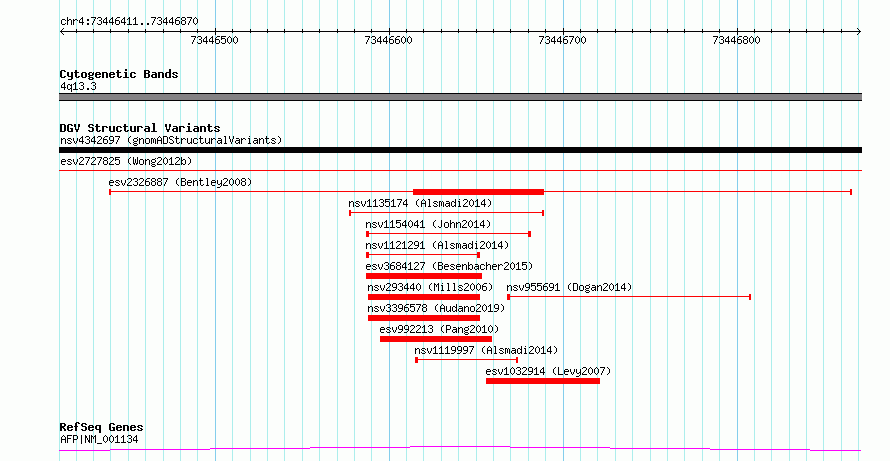Click the nsv955691 variant span line
Image resolution: width=890 pixels, height=461 pixels.
(x=629, y=297)
